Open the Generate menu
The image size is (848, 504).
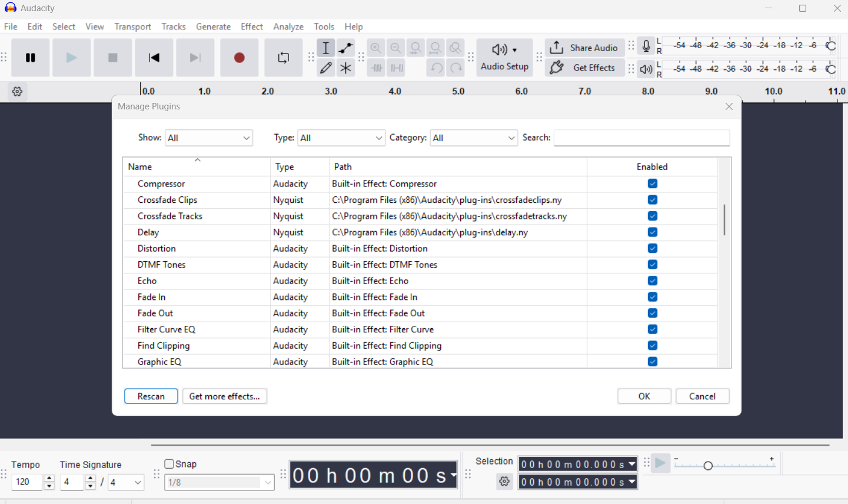tap(213, 26)
